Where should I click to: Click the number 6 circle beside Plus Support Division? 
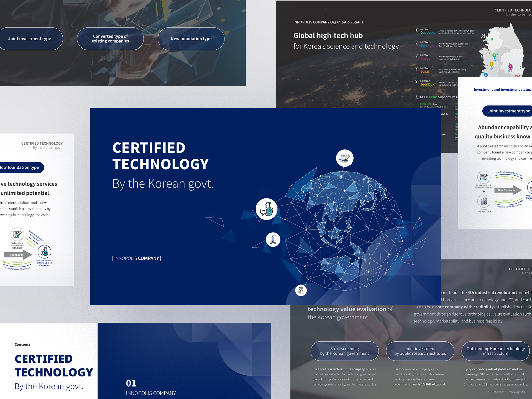(x=416, y=97)
